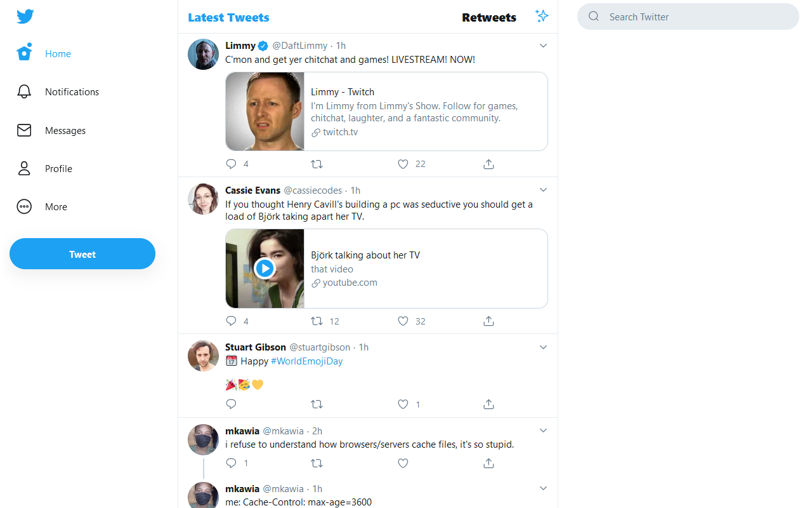The width and height of the screenshot is (812, 508).
Task: Open Messages via the envelope icon
Action: (23, 130)
